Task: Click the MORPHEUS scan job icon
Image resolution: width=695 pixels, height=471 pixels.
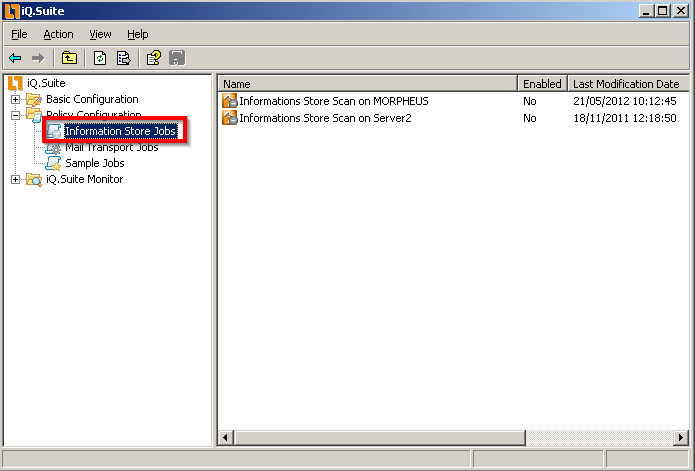Action: tap(230, 101)
